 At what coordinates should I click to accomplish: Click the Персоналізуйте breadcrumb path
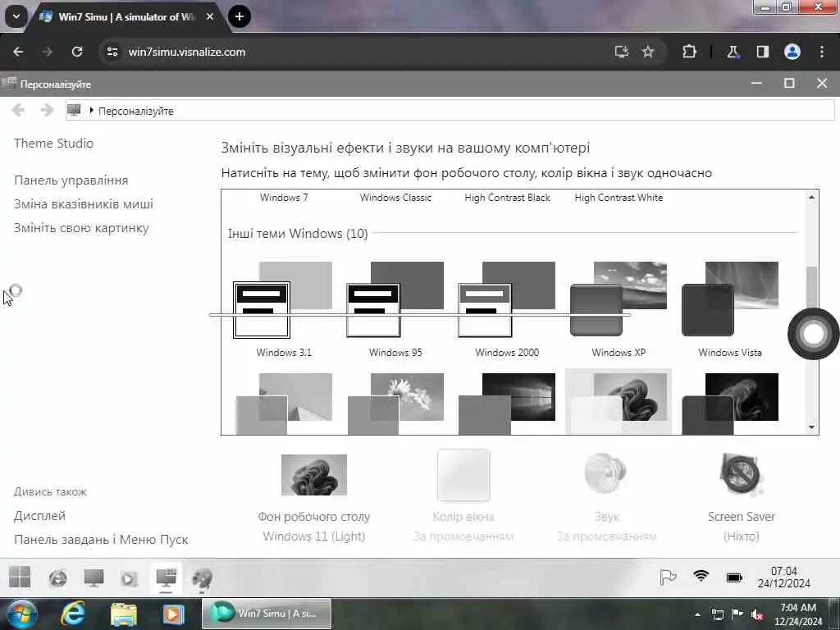[135, 111]
